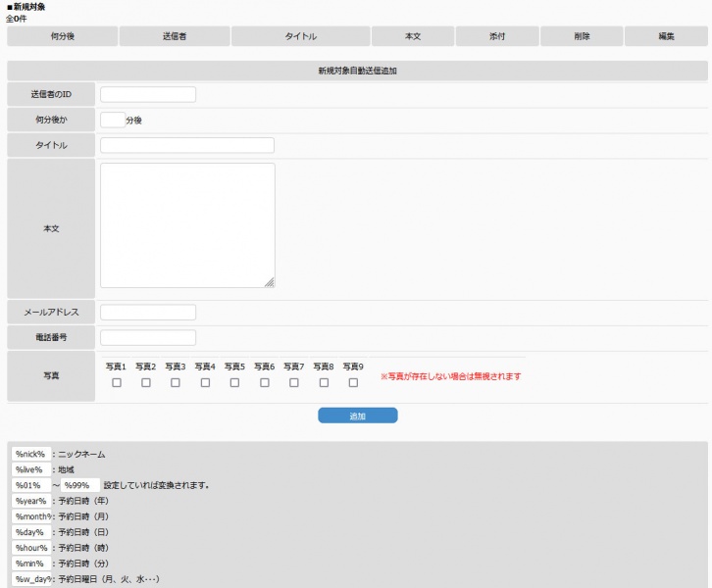Click the 送信者 column header
The height and width of the screenshot is (588, 712).
click(x=175, y=36)
